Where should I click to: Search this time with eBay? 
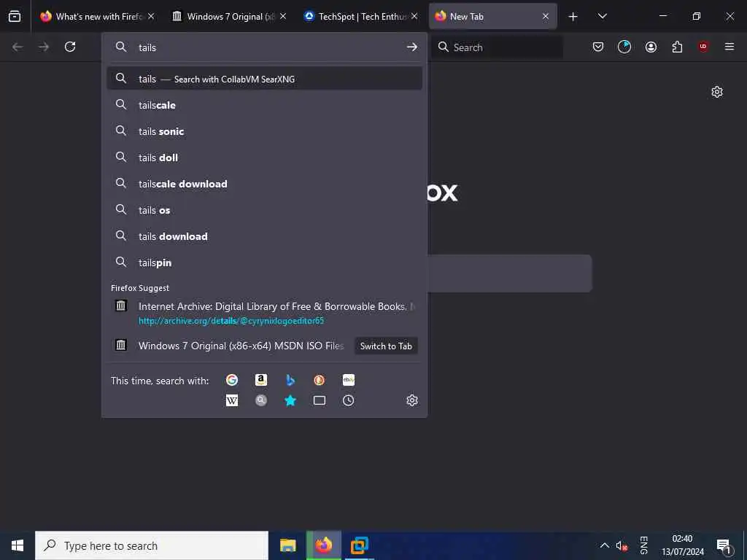click(x=348, y=379)
